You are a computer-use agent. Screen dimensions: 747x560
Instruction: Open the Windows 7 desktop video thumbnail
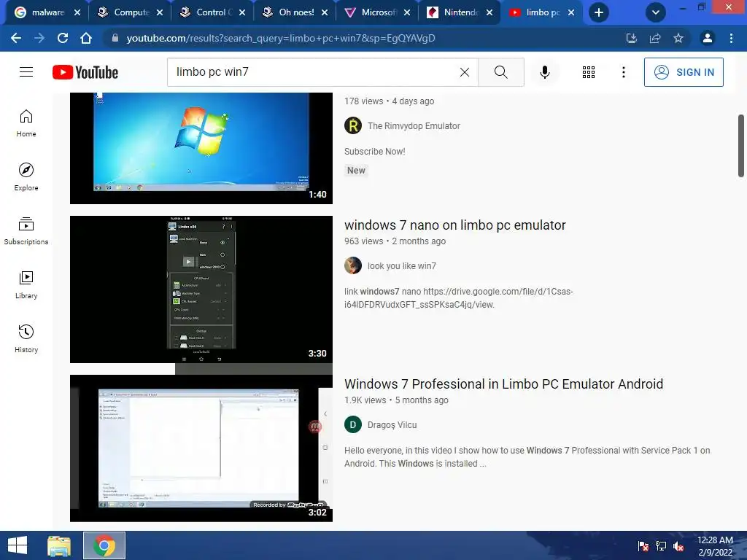[x=201, y=148]
